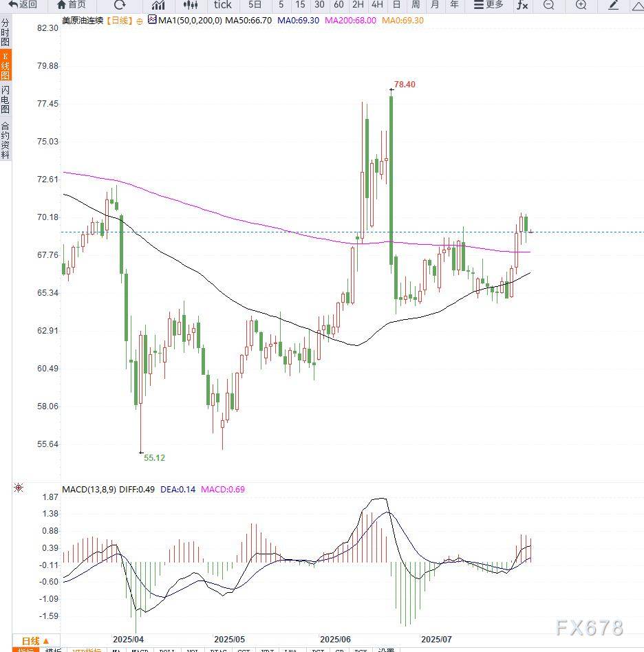Click the orange circle beside 【日线】 label
This screenshot has width=644, height=652.
tap(140, 21)
